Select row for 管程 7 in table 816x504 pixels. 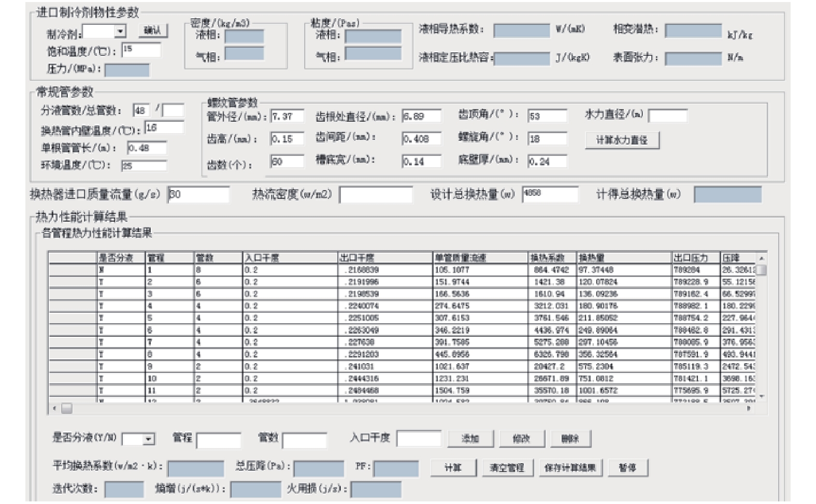click(73, 342)
